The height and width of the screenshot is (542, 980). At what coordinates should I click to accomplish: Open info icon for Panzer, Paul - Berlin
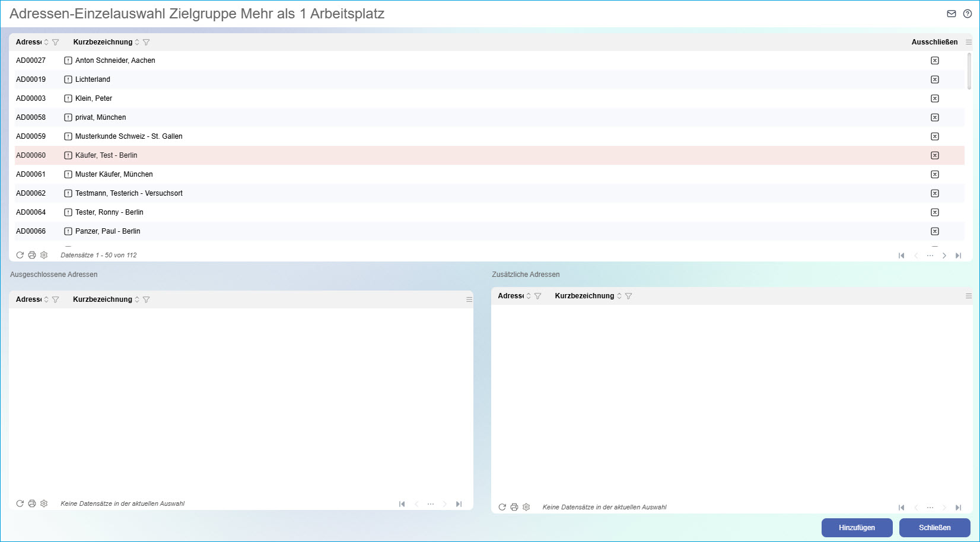[68, 231]
